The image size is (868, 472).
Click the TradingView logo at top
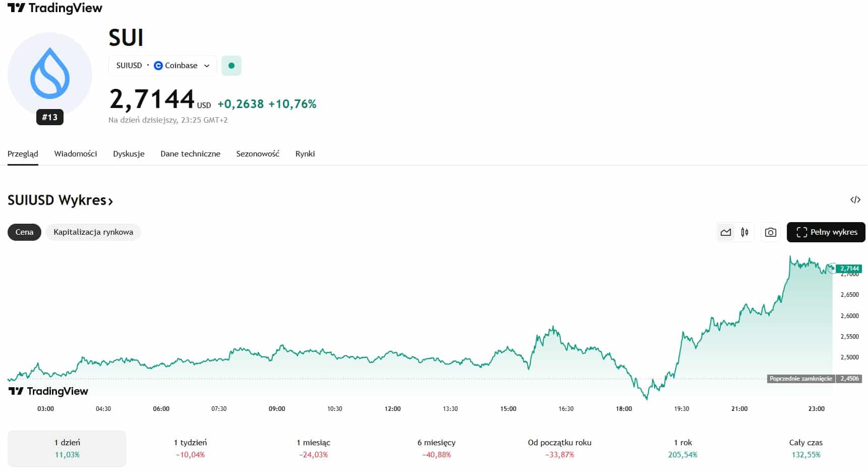(x=55, y=8)
